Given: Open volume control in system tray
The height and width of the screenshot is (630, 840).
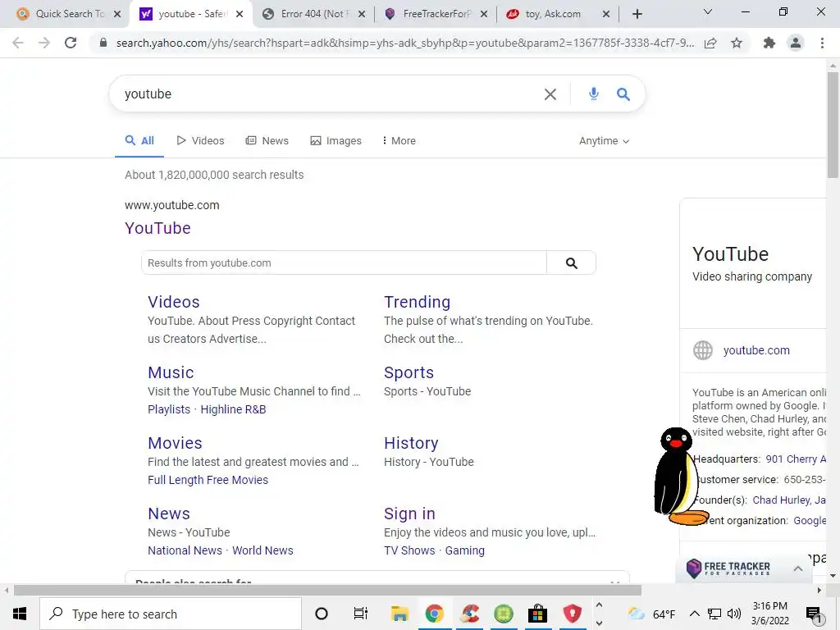Looking at the screenshot, I should coord(734,614).
